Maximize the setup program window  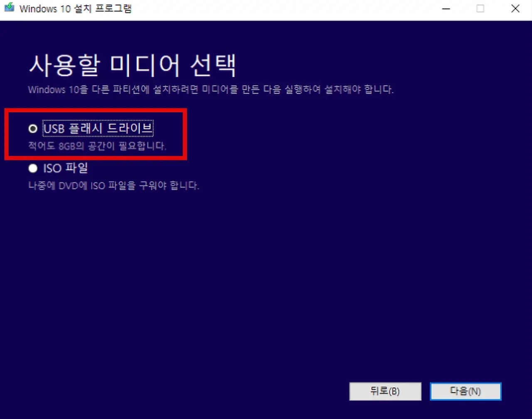(x=480, y=8)
